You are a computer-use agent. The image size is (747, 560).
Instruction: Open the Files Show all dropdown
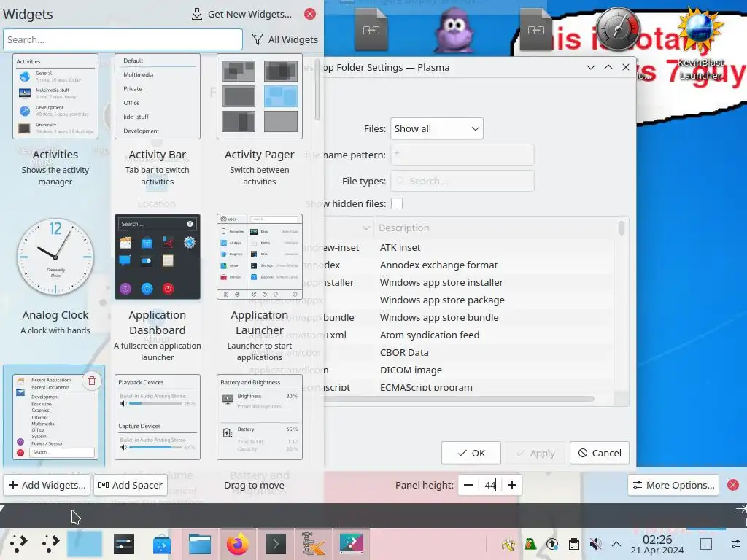(x=437, y=128)
